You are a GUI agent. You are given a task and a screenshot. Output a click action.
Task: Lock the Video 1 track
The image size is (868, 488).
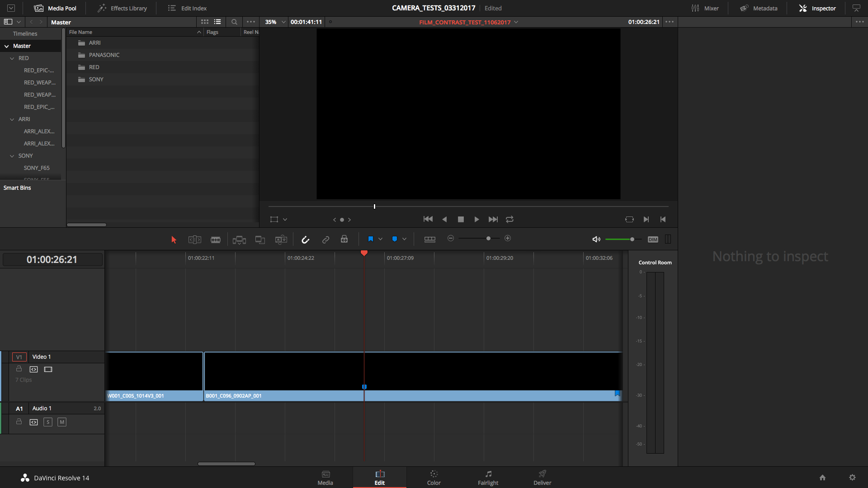pyautogui.click(x=19, y=369)
